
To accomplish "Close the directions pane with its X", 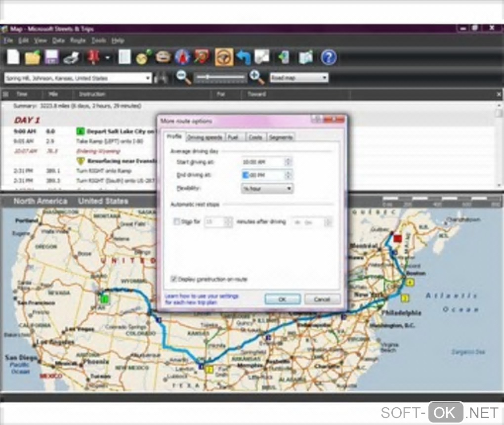I will (x=499, y=94).
